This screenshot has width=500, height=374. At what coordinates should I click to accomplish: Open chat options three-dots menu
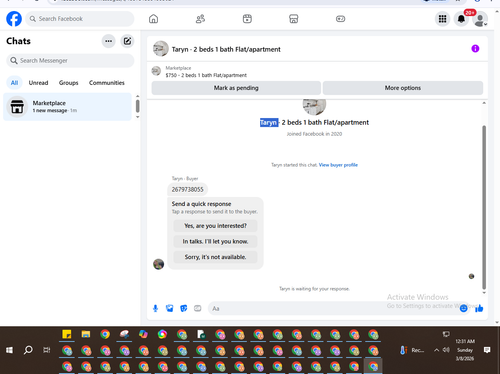(108, 41)
